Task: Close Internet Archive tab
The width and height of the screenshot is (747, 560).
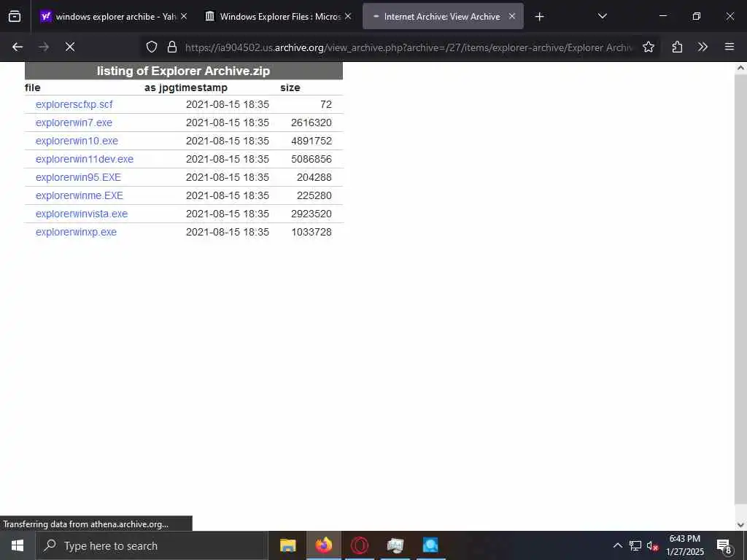Action: pos(512,16)
